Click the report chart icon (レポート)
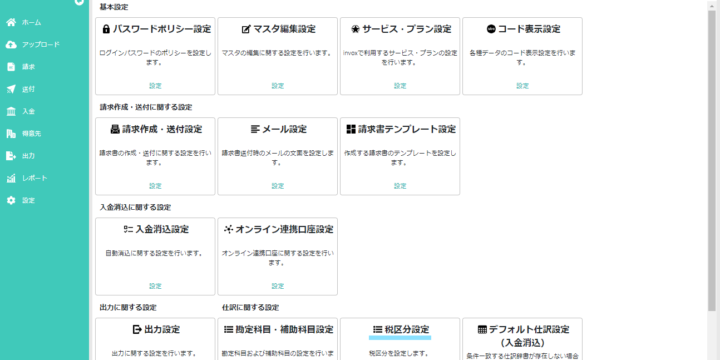 coord(11,178)
